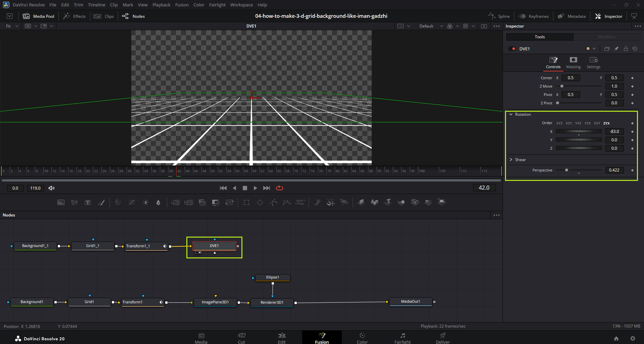The width and height of the screenshot is (644, 344).
Task: Click the loop playback icon
Action: [x=279, y=188]
